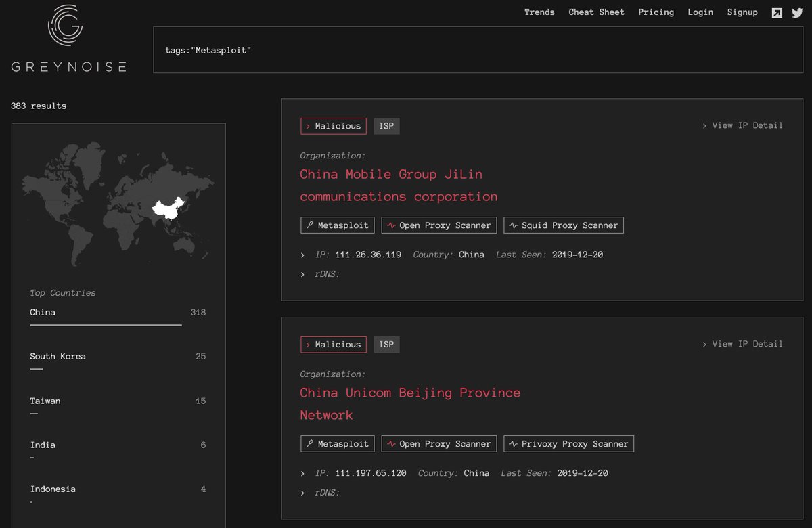Click Country China on the 111.197.65.120 row

click(x=476, y=474)
